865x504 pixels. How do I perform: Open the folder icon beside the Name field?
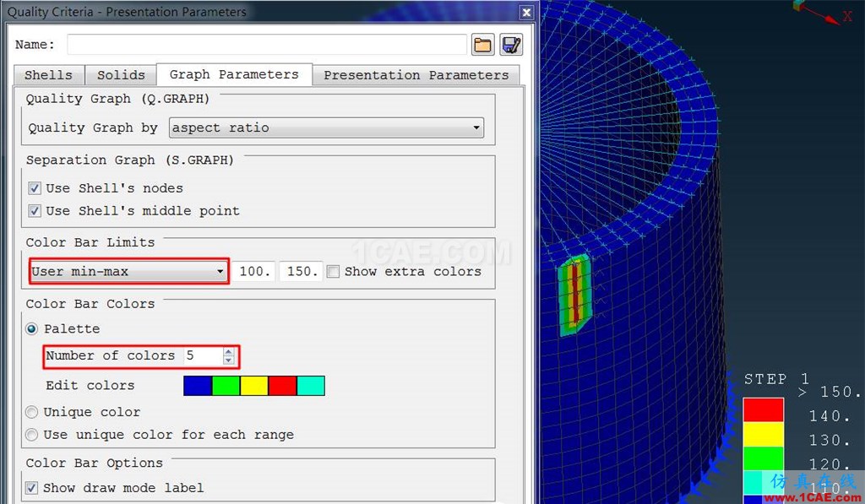click(482, 45)
